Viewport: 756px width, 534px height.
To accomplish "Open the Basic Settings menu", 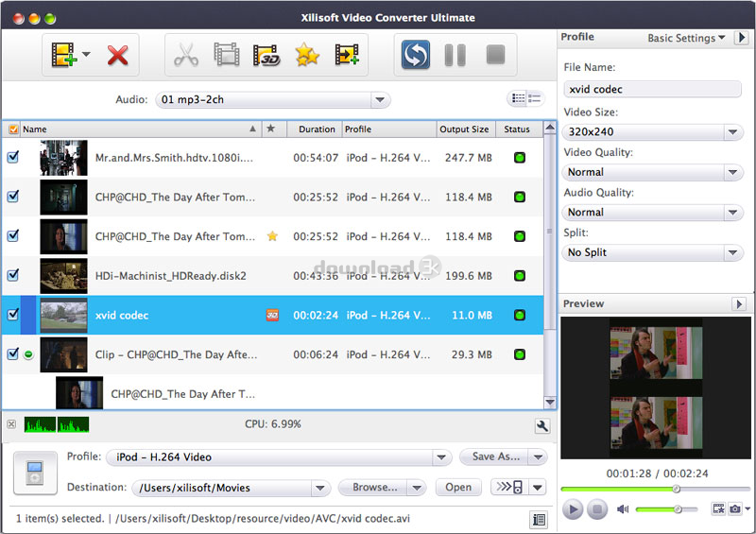I will [686, 38].
